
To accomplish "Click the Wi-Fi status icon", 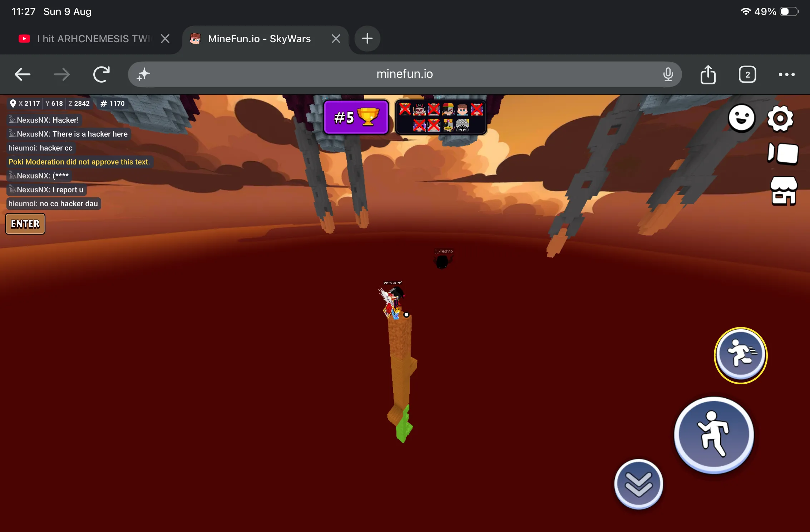I will click(745, 11).
